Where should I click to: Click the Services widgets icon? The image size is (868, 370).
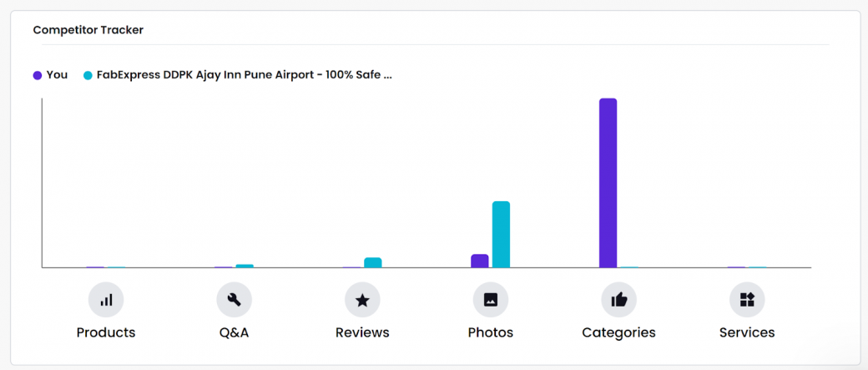pyautogui.click(x=747, y=300)
